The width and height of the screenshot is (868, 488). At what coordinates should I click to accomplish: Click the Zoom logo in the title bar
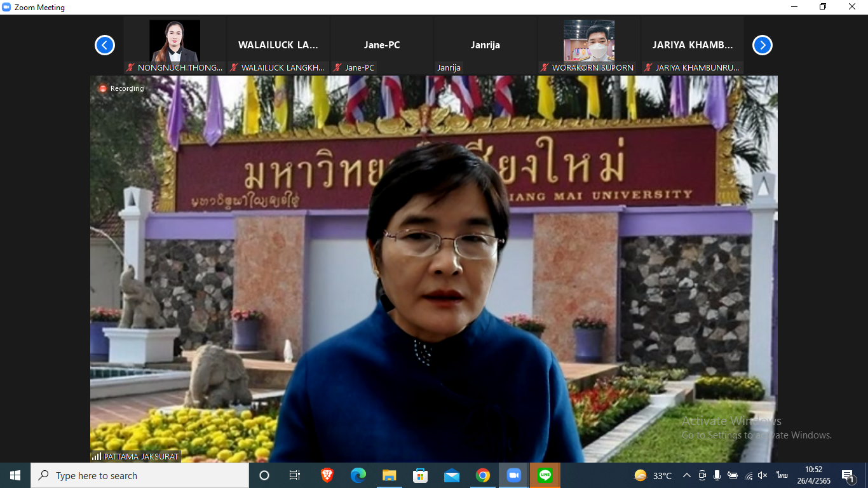(6, 7)
